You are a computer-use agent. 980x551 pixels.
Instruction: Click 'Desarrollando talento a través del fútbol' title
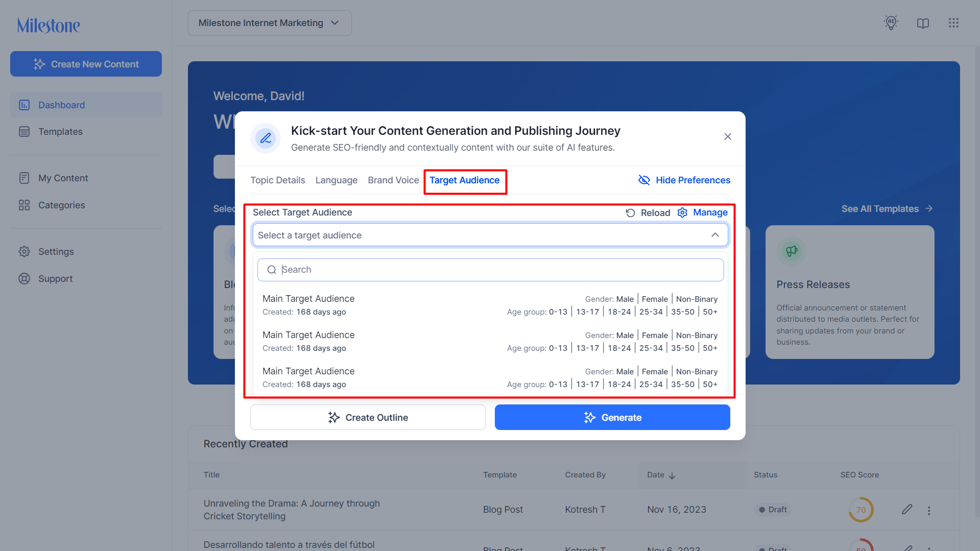tap(289, 545)
